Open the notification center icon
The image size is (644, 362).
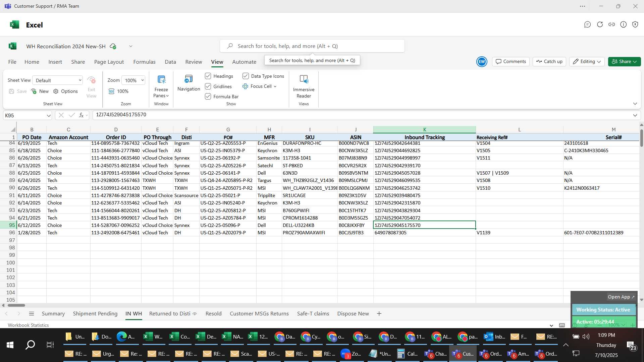click(631, 345)
